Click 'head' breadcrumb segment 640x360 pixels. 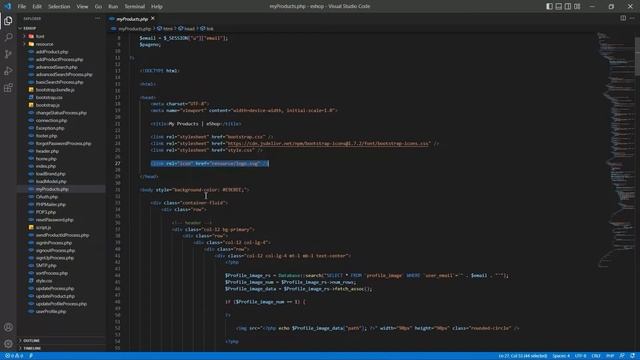pyautogui.click(x=189, y=29)
